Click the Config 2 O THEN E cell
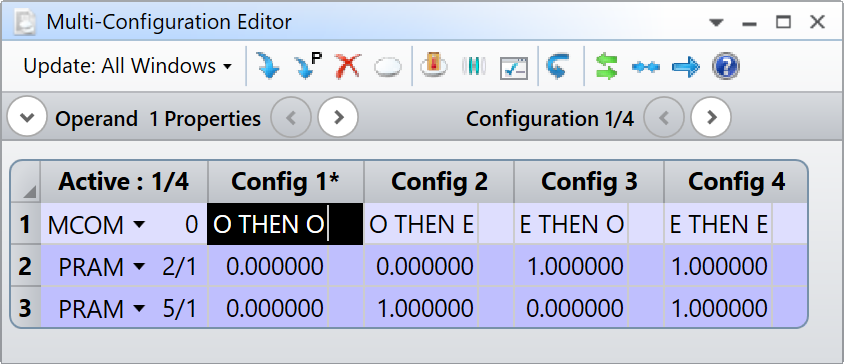The image size is (844, 364). coord(421,224)
